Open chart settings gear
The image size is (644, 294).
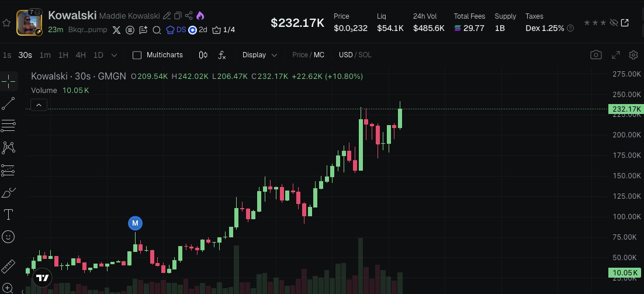click(633, 55)
